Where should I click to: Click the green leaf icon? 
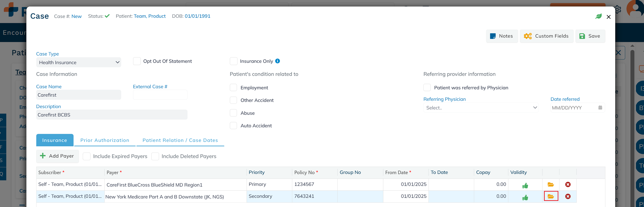tap(598, 17)
